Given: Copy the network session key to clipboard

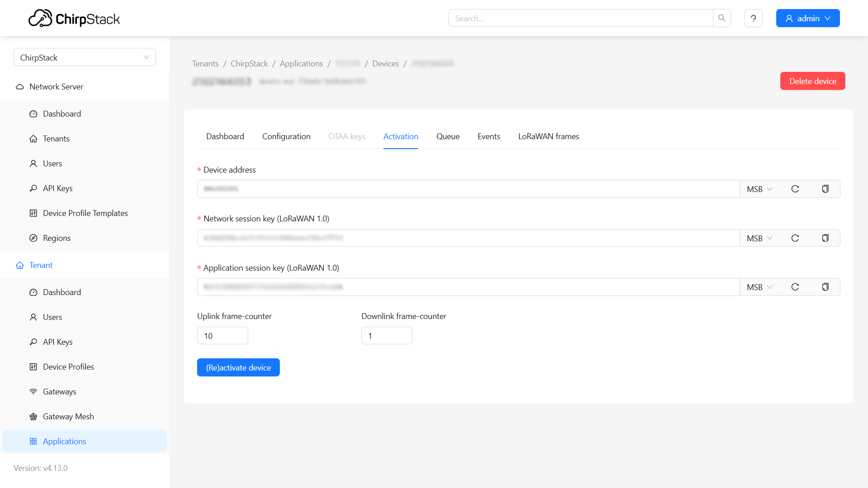Looking at the screenshot, I should pyautogui.click(x=825, y=238).
